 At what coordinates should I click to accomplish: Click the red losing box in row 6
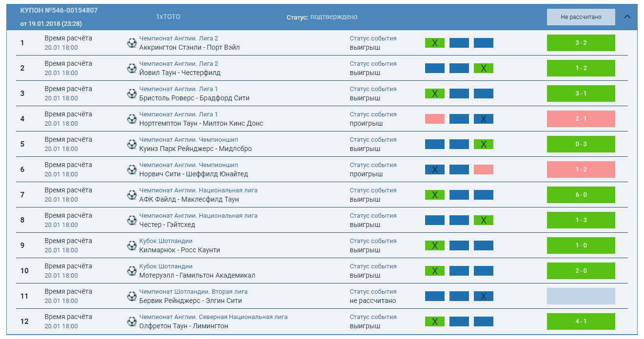483,169
